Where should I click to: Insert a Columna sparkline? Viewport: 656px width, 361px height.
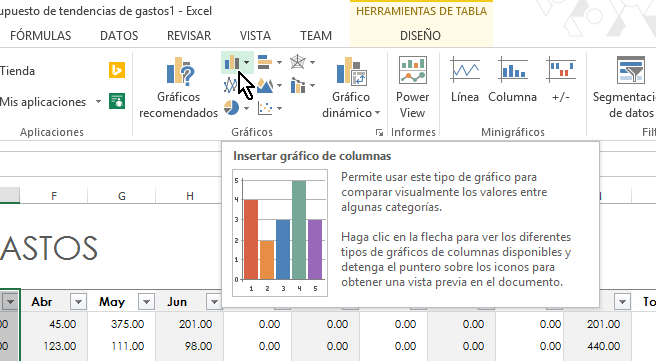(512, 79)
